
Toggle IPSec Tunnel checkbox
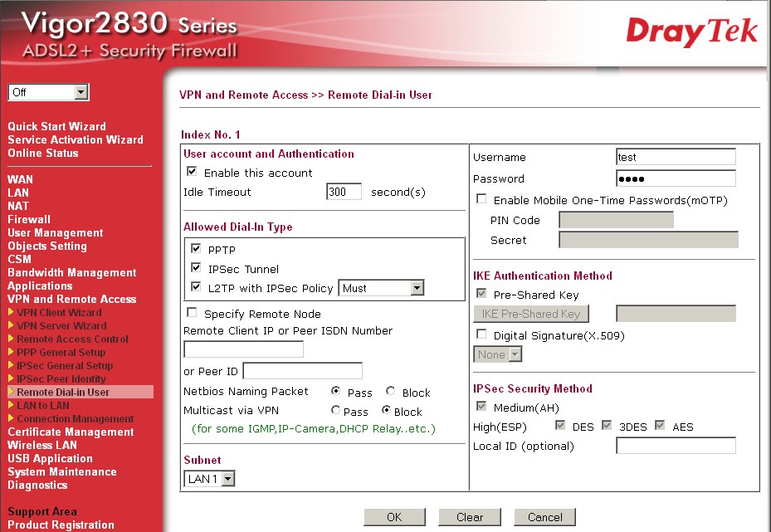[196, 267]
